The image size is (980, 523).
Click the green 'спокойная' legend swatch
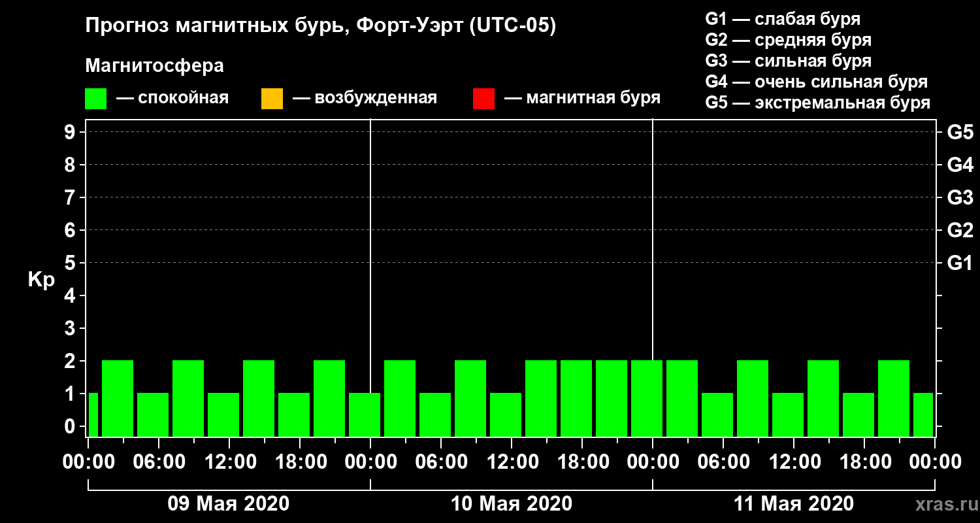click(x=96, y=99)
